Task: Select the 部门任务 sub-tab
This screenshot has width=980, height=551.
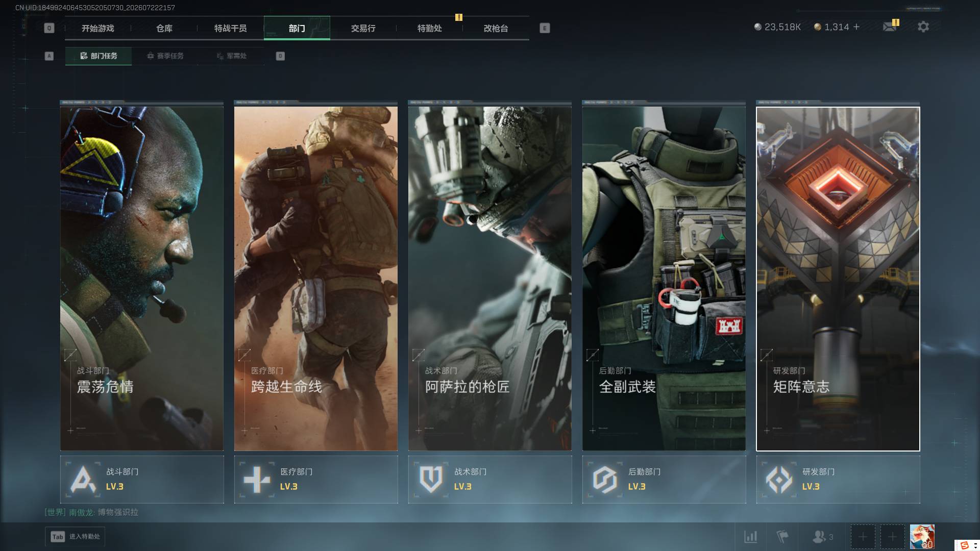Action: coord(99,56)
